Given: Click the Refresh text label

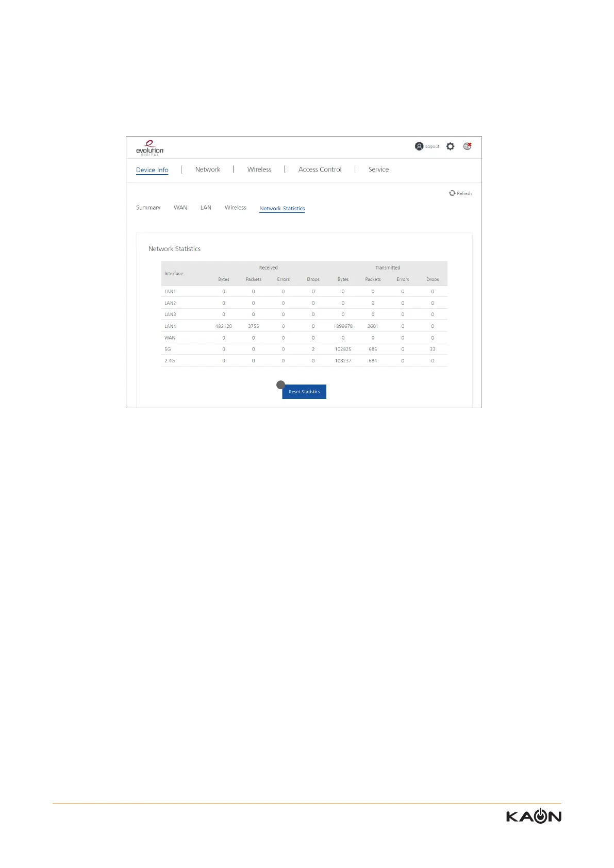Looking at the screenshot, I should pyautogui.click(x=464, y=193).
